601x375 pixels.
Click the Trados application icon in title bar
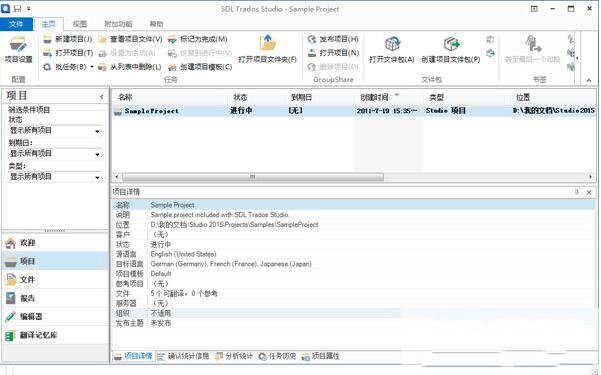pos(5,8)
